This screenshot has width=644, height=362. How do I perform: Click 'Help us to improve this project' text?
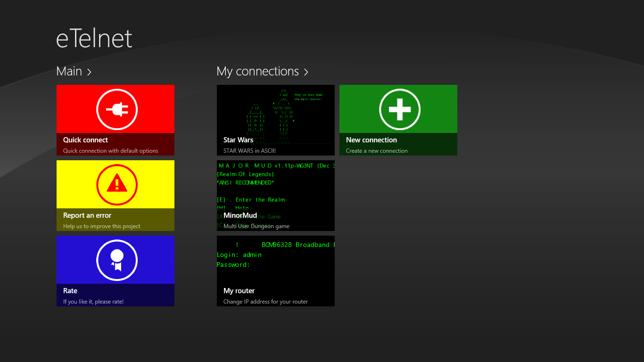tap(102, 226)
